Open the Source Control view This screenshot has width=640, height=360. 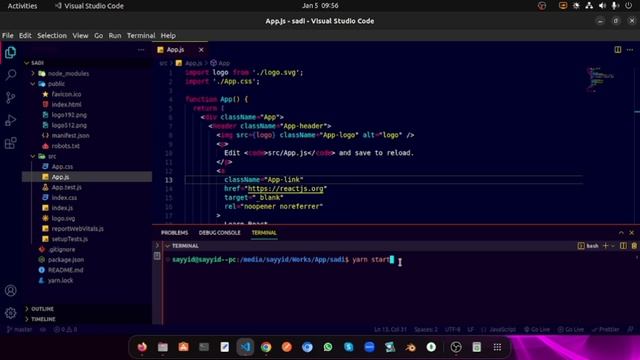(11, 98)
